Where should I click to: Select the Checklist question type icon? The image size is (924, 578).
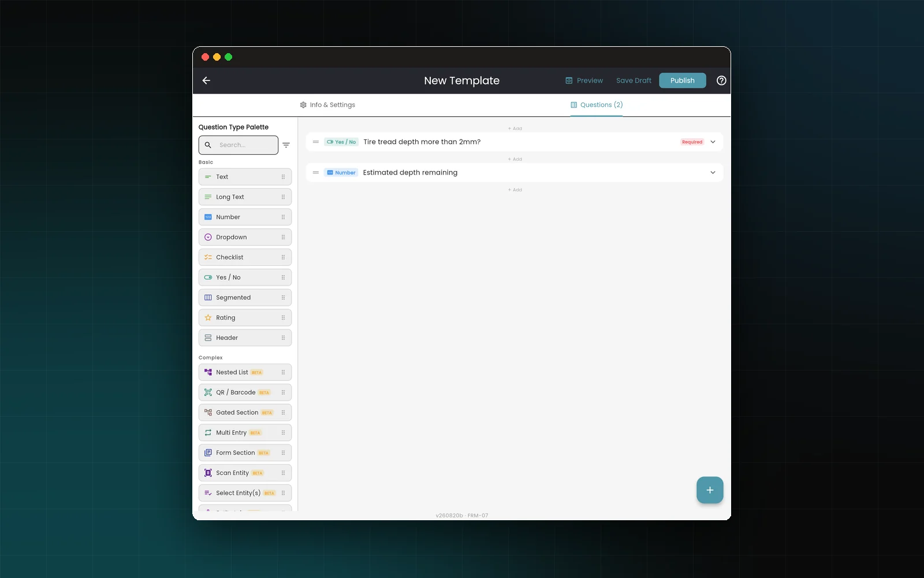(208, 257)
